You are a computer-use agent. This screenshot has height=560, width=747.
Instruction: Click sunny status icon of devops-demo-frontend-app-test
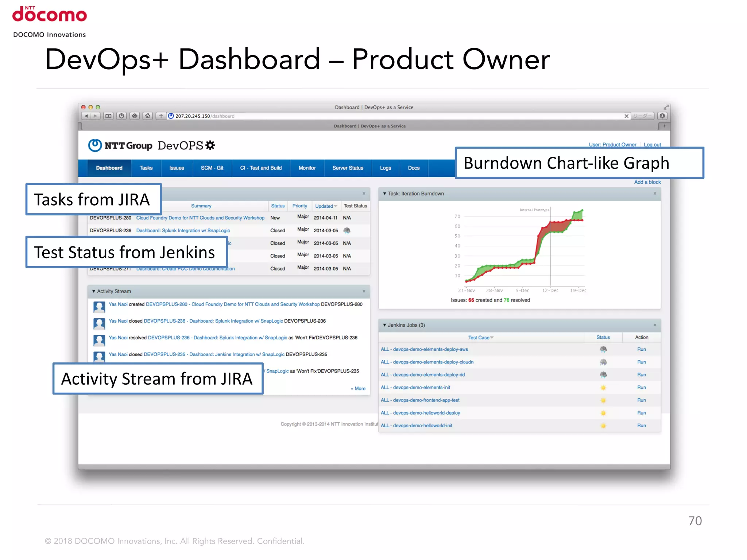(x=603, y=400)
